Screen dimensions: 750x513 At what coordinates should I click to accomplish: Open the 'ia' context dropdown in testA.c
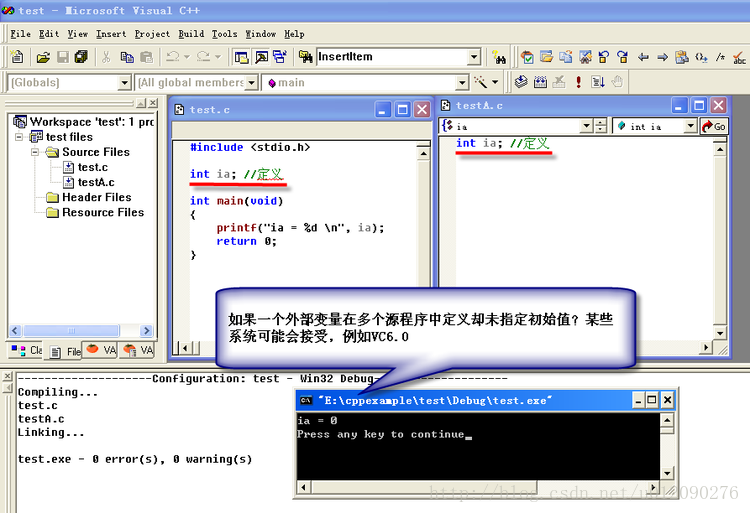[586, 126]
